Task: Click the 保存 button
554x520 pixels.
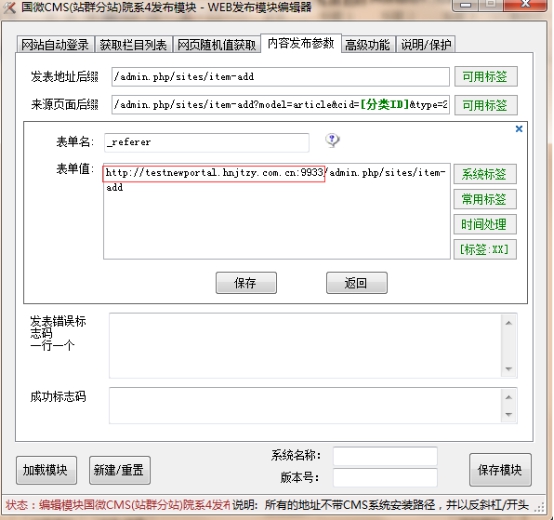Action: [x=246, y=283]
